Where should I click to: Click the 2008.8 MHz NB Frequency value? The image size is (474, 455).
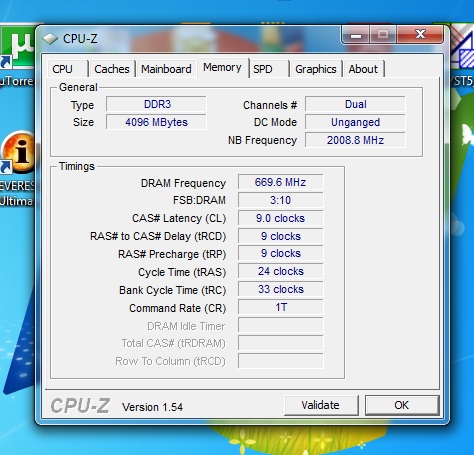click(x=355, y=140)
